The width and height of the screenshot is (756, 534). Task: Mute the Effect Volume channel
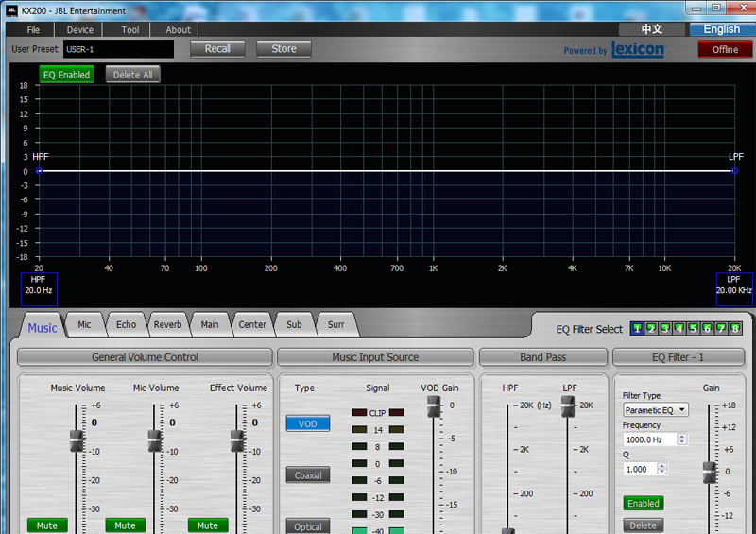pyautogui.click(x=208, y=525)
